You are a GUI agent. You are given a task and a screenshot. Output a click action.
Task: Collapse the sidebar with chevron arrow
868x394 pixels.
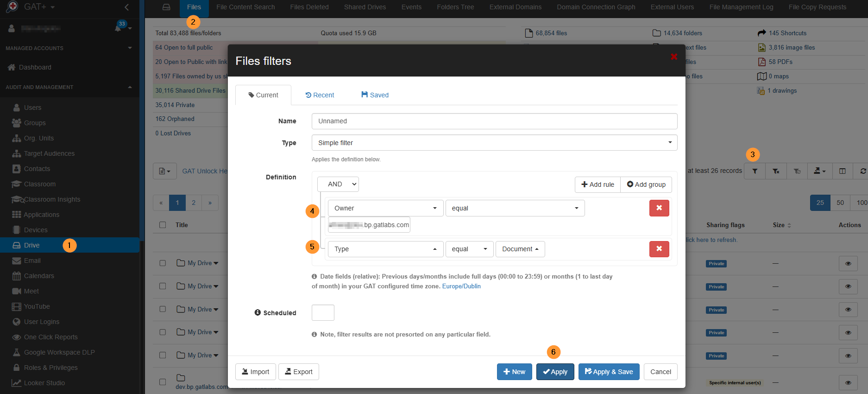point(127,7)
